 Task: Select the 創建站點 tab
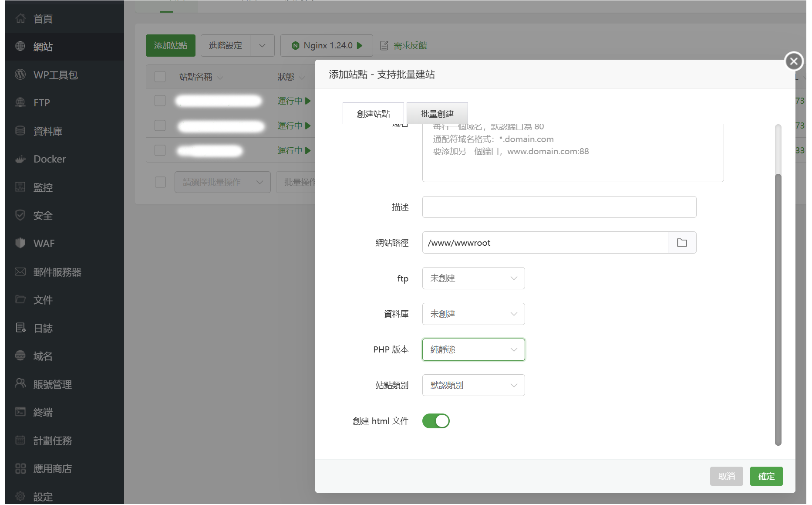click(373, 114)
